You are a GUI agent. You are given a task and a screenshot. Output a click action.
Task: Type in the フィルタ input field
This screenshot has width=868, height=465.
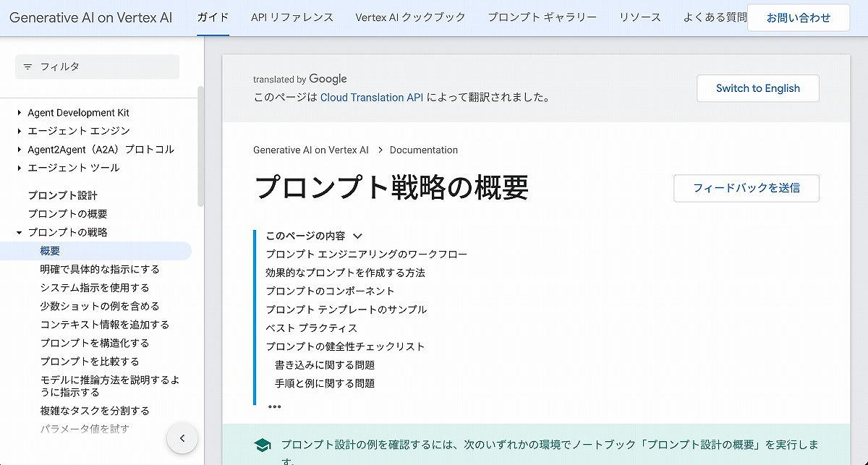pyautogui.click(x=105, y=67)
